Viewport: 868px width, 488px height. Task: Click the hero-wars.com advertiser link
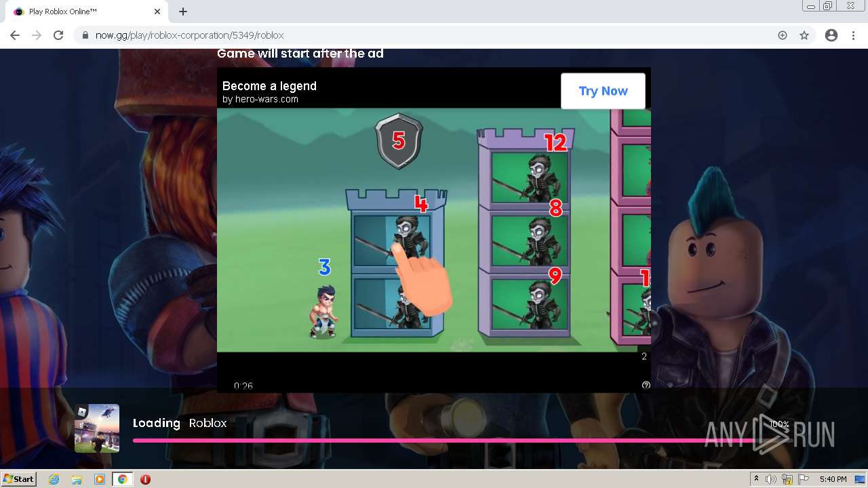coord(260,99)
